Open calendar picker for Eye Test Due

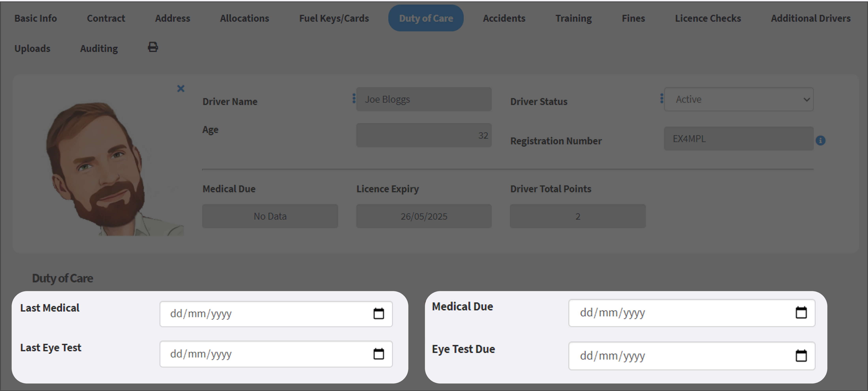coord(801,356)
